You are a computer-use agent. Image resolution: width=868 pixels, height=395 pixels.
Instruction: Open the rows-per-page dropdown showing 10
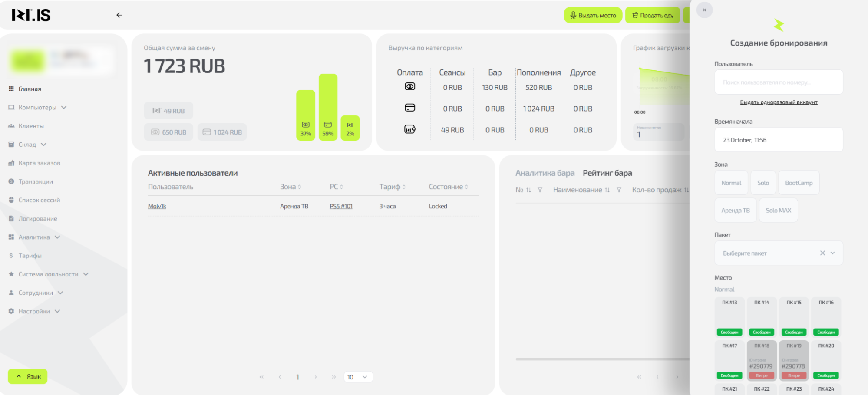358,377
